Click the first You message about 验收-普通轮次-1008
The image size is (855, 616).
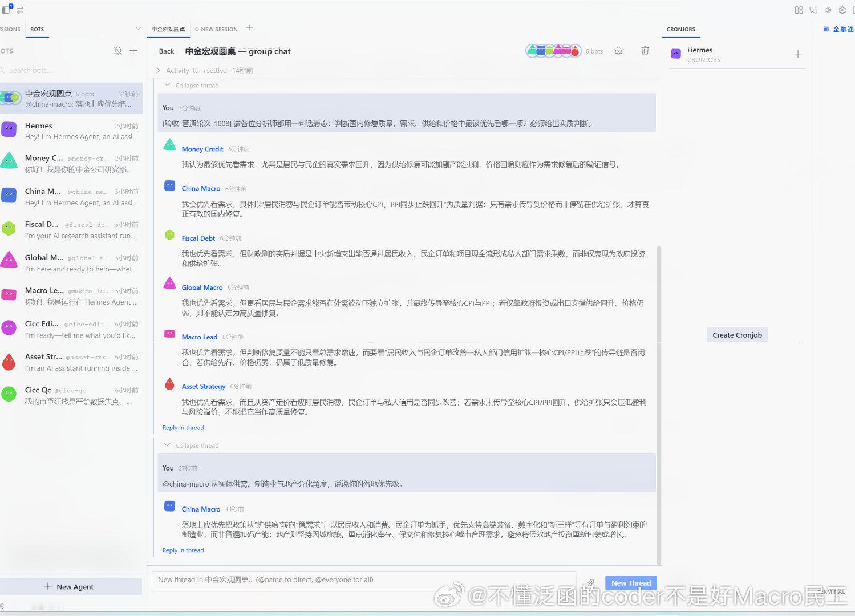(407, 113)
